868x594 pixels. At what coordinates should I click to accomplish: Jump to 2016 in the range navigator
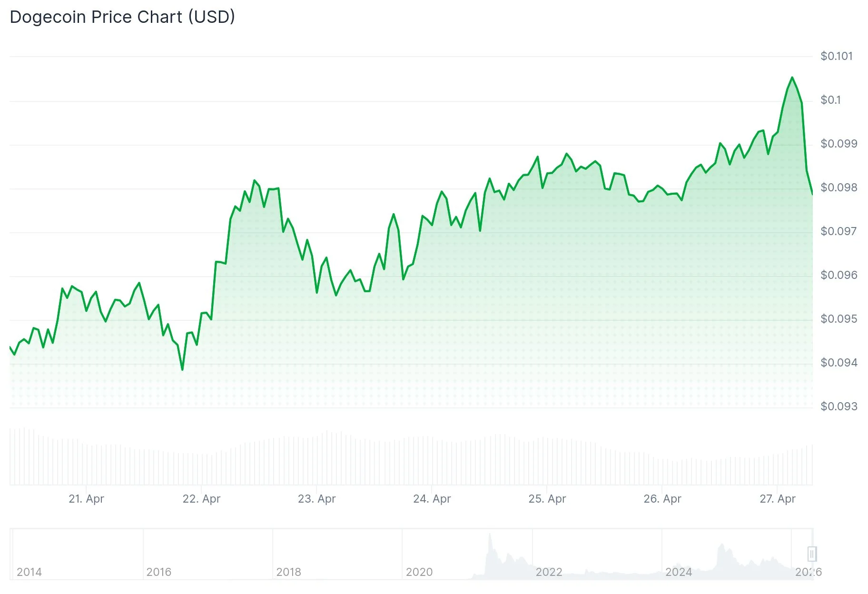(x=158, y=572)
